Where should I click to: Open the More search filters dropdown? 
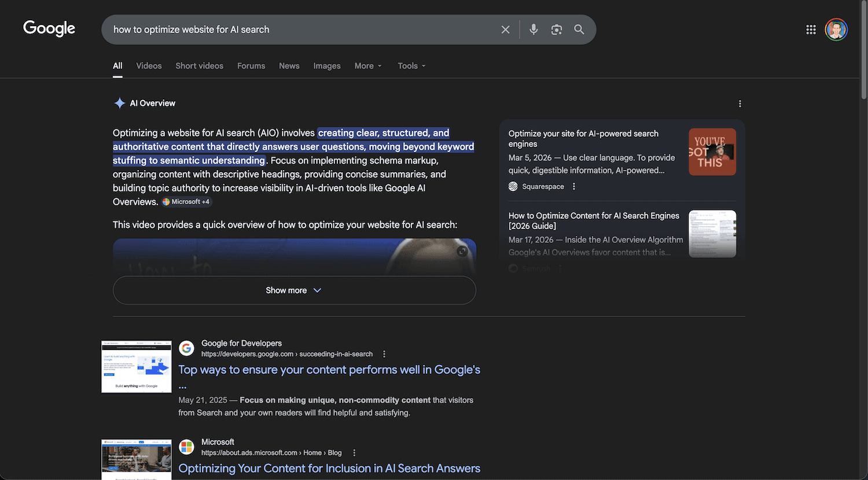[x=368, y=66]
